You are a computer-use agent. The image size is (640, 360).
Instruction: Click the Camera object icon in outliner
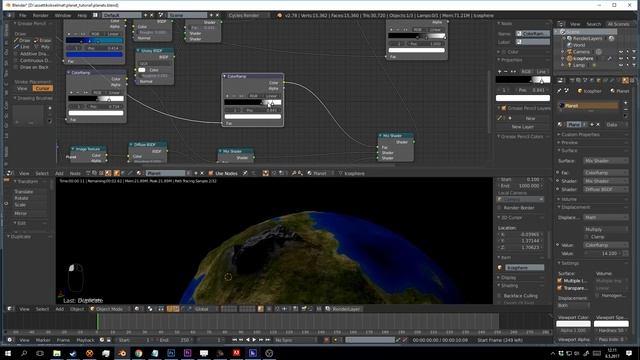coord(569,52)
